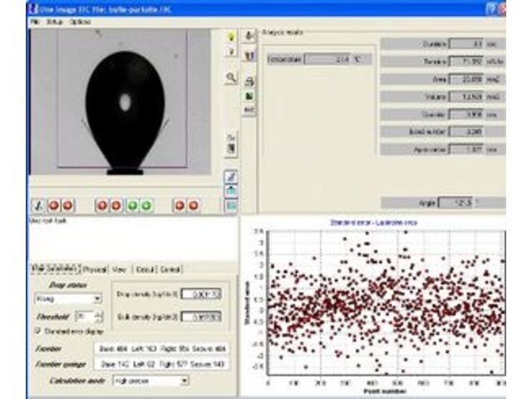This screenshot has height=399, width=532.
Task: Click the Threshold value field
Action: pyautogui.click(x=85, y=317)
